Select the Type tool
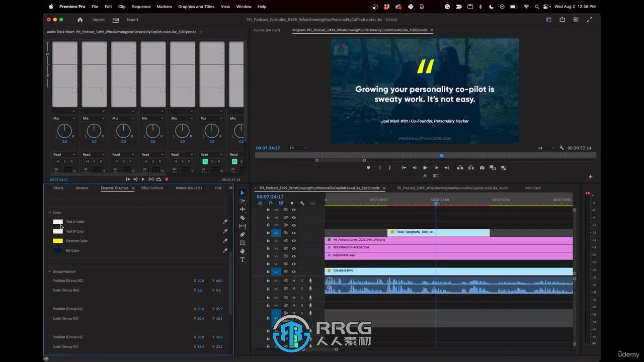This screenshot has height=362, width=644. coord(242,259)
